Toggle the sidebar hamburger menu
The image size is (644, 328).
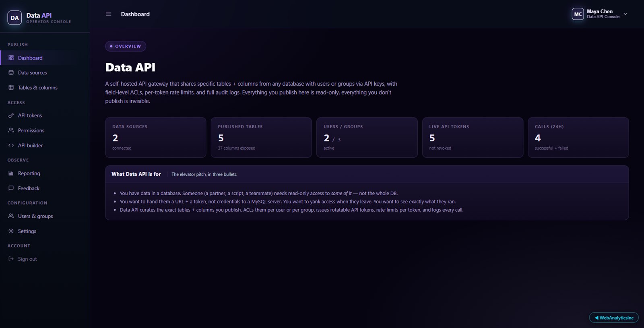[x=108, y=14]
